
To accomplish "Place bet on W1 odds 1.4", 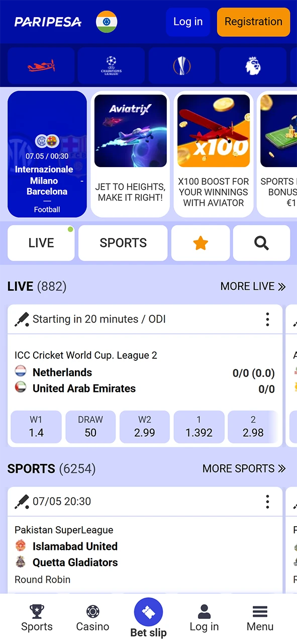I will [36, 426].
